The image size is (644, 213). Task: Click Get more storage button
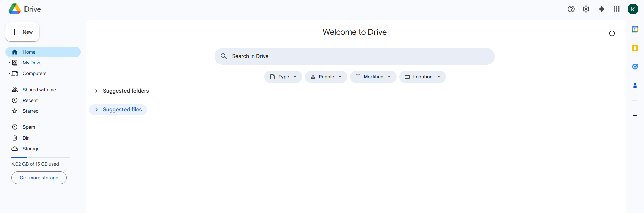pyautogui.click(x=39, y=178)
